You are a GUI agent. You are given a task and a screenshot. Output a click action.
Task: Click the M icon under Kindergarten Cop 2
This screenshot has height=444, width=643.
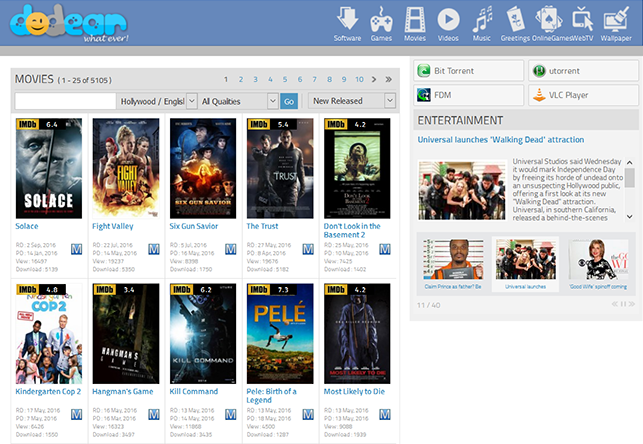[77, 414]
